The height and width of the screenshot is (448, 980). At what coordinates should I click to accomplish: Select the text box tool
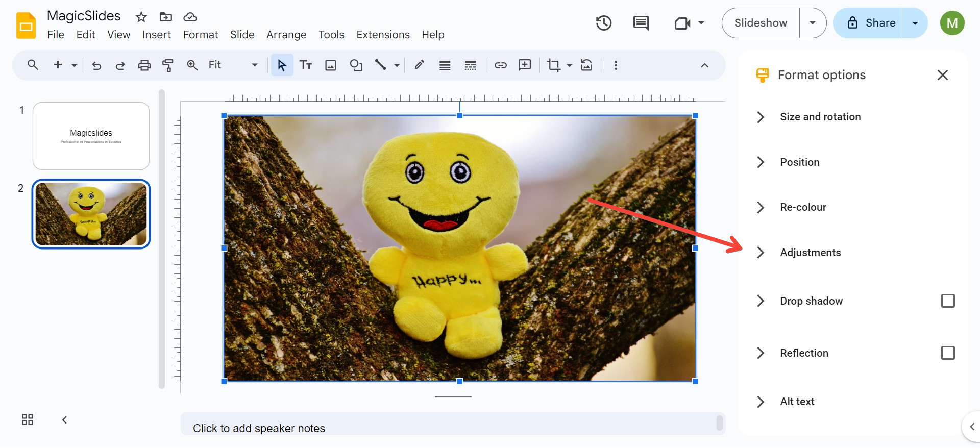pyautogui.click(x=306, y=65)
